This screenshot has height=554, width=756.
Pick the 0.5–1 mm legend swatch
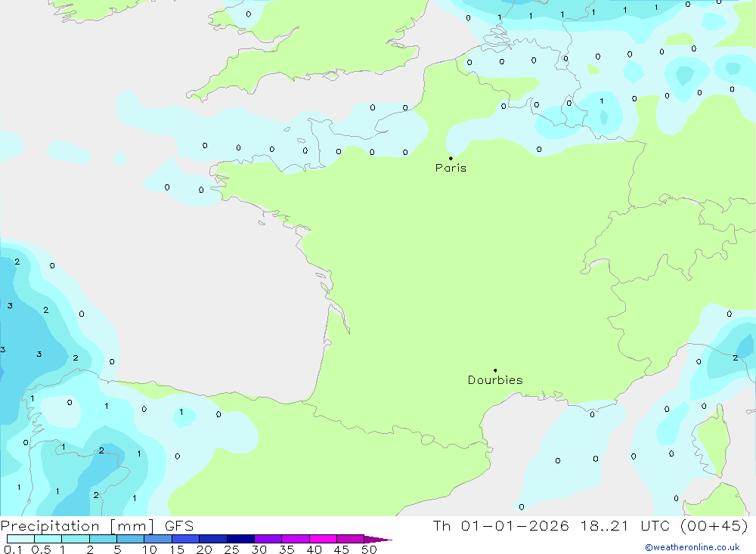(48, 539)
